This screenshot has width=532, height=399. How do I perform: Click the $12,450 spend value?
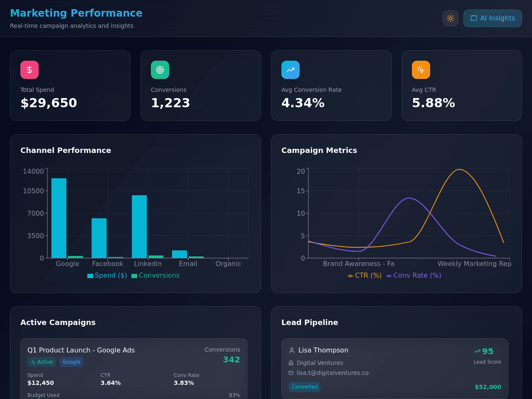pos(41,383)
